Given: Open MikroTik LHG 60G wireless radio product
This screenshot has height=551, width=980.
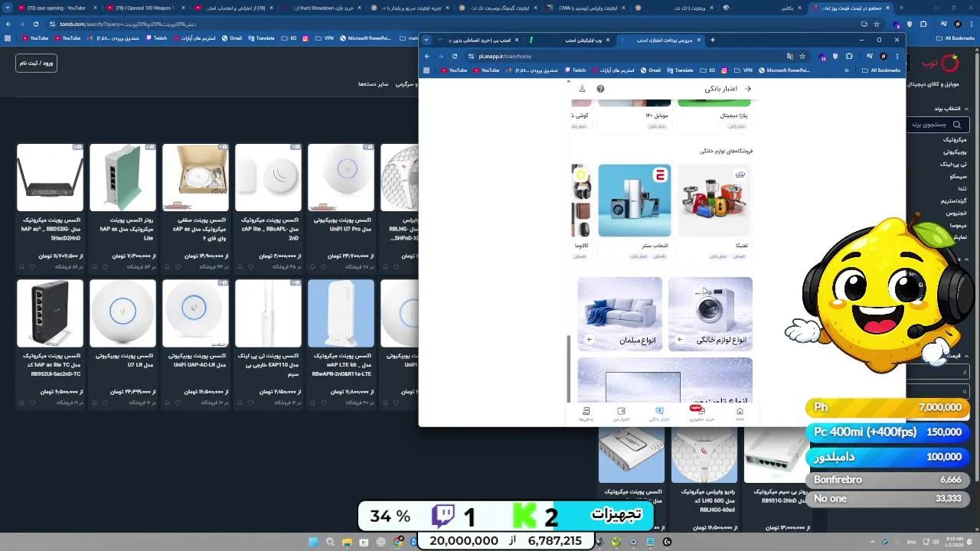Looking at the screenshot, I should [704, 478].
